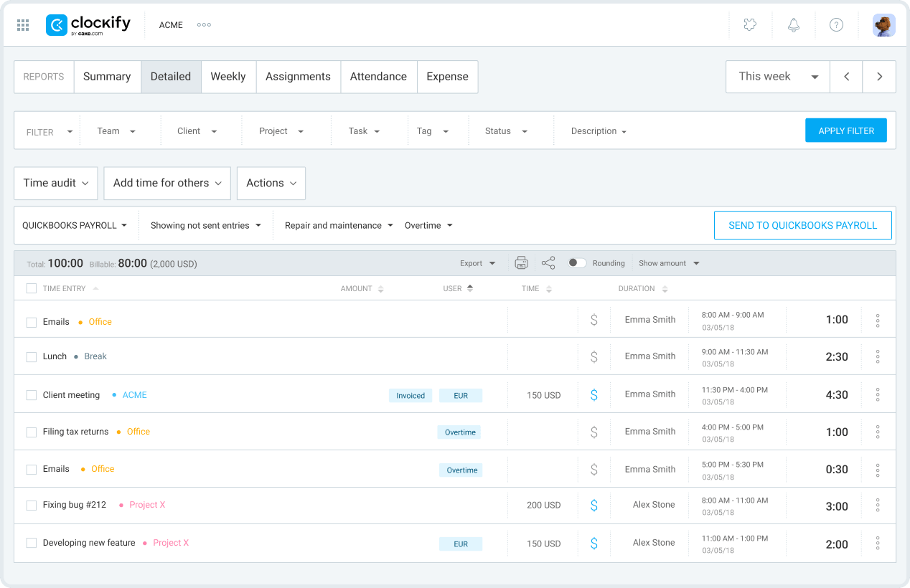Open Repair and maintenance dropdown
910x588 pixels.
click(339, 225)
